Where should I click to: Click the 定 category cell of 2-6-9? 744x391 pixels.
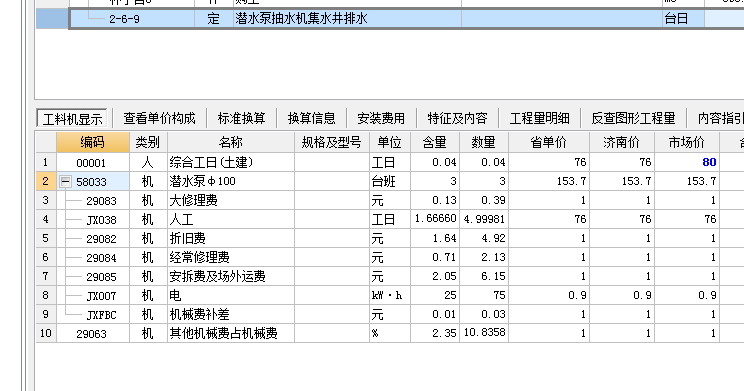click(x=214, y=19)
